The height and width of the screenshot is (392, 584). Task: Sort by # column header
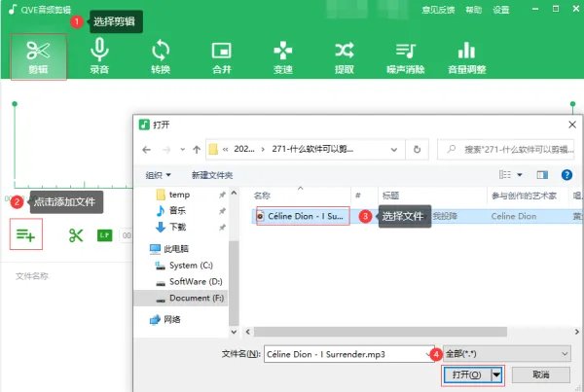click(357, 196)
